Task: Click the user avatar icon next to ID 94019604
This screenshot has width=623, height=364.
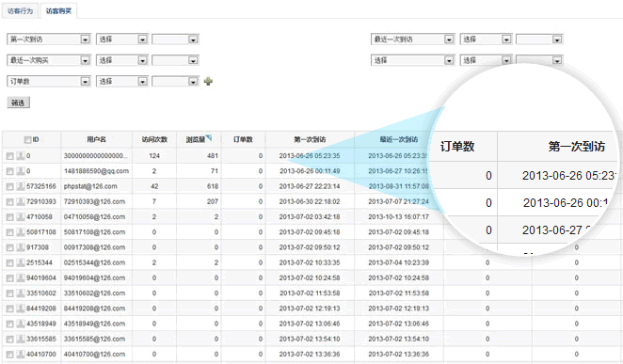Action: (21, 277)
